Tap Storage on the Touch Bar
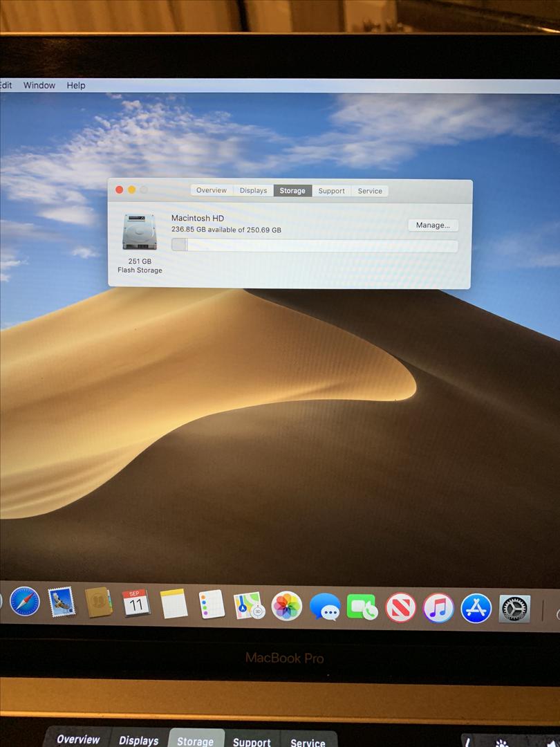This screenshot has width=560, height=747. [x=196, y=741]
